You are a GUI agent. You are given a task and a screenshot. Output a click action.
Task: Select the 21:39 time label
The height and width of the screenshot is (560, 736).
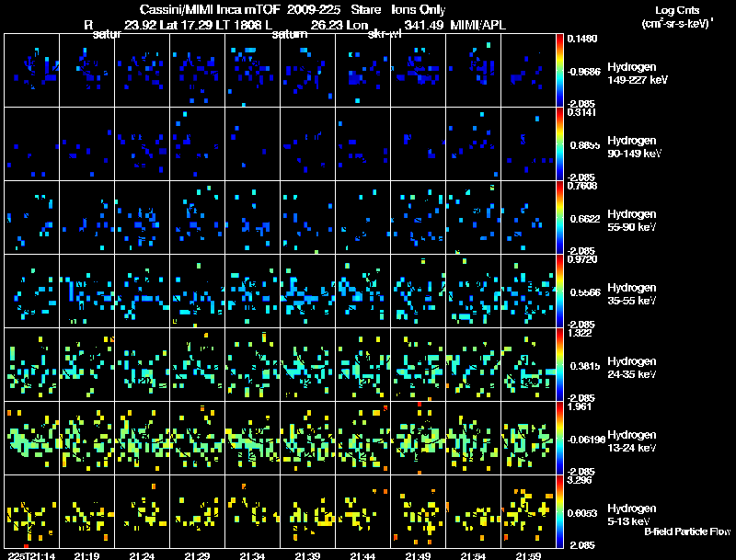[x=307, y=555]
